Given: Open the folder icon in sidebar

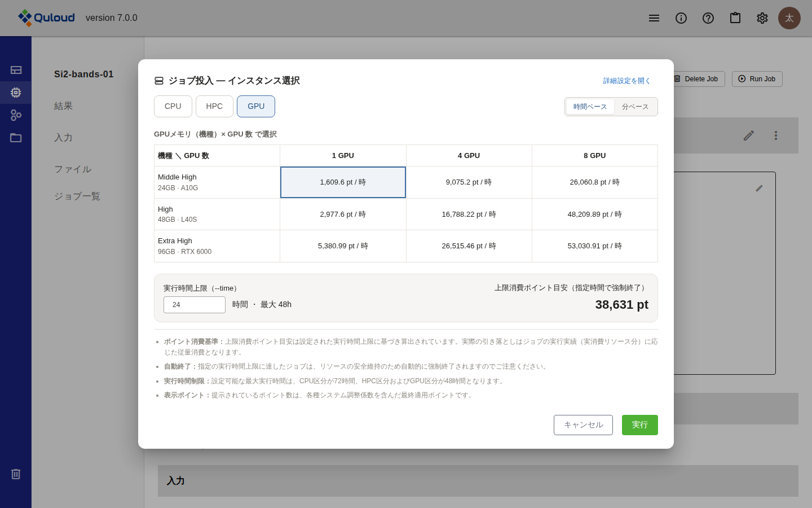Looking at the screenshot, I should [16, 138].
